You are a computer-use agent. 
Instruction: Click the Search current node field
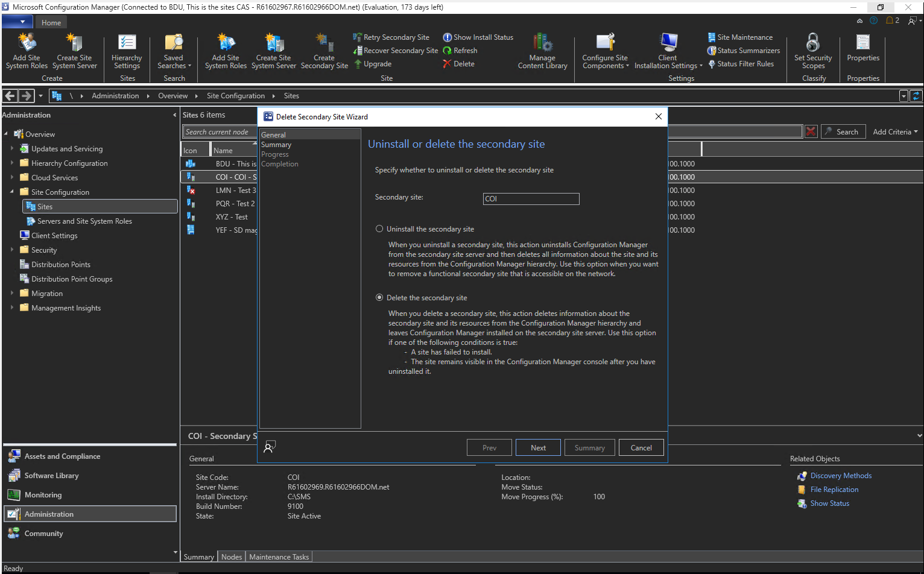(219, 131)
